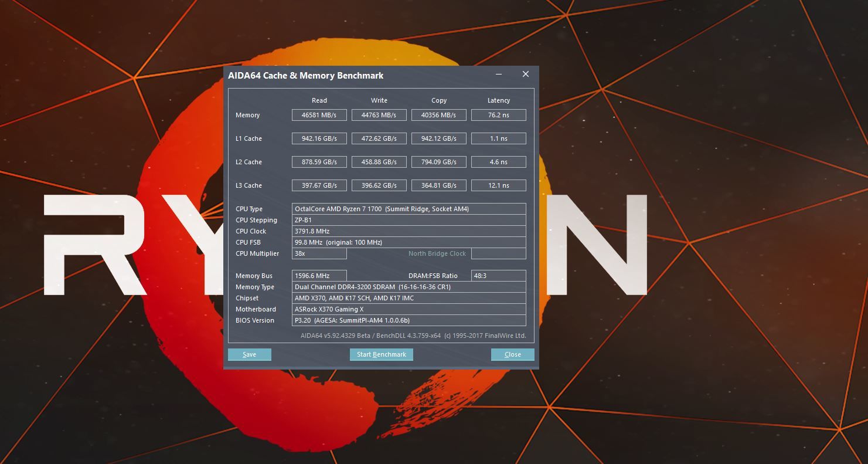Image resolution: width=868 pixels, height=464 pixels.
Task: Minimize the AIDA64 benchmark window
Action: 499,74
